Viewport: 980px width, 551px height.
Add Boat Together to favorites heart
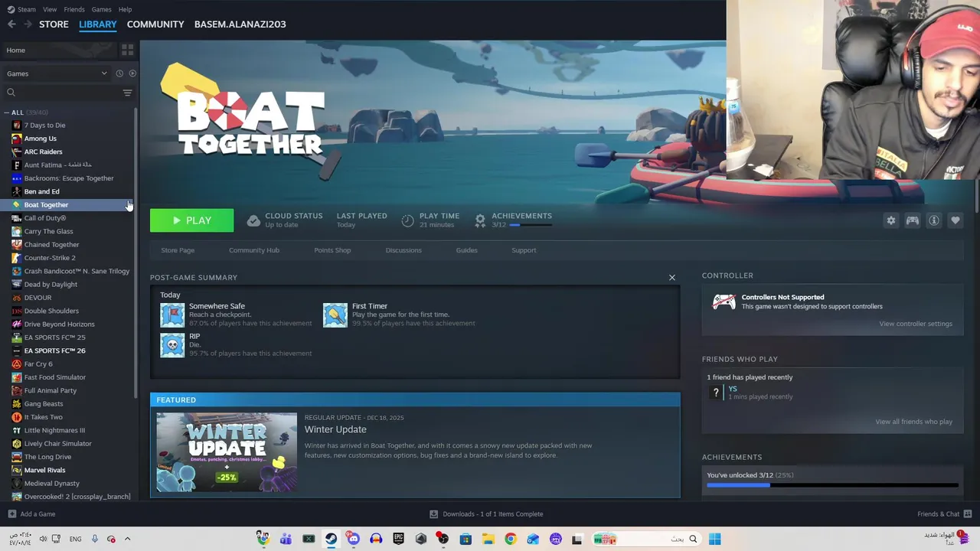[x=955, y=220]
